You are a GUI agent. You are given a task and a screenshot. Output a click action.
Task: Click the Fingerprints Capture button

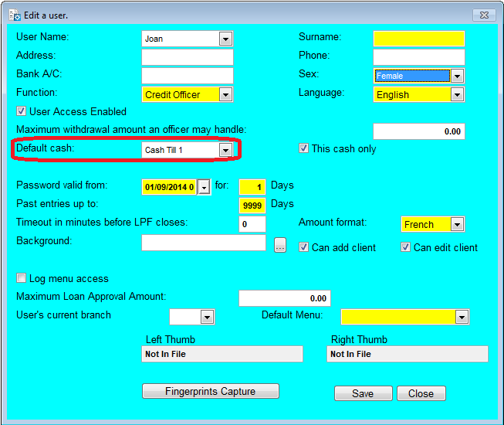point(211,391)
